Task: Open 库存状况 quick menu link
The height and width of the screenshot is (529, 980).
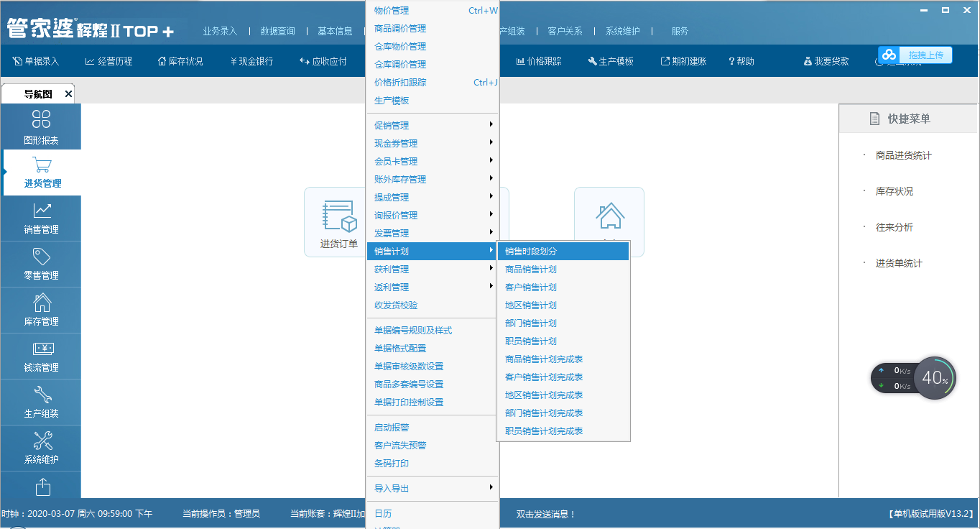Action: (x=895, y=191)
